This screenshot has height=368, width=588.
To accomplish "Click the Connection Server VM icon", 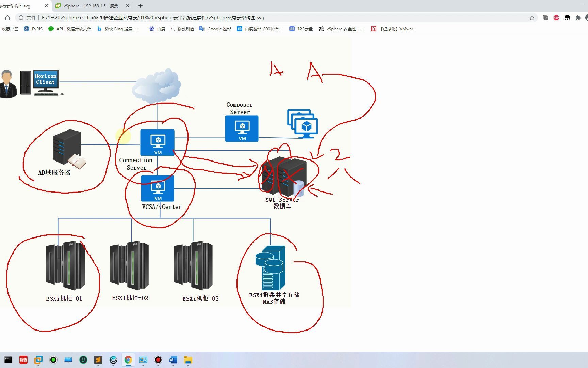I will point(158,142).
